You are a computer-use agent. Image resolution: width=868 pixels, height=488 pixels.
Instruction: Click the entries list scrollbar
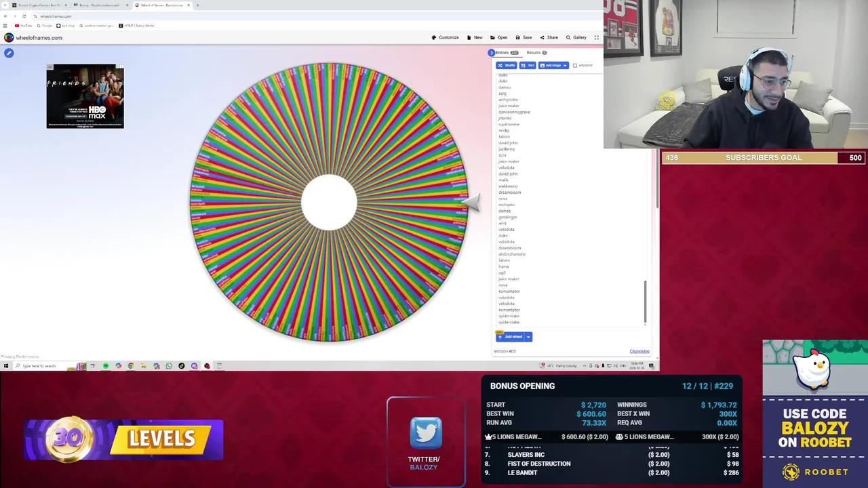645,302
